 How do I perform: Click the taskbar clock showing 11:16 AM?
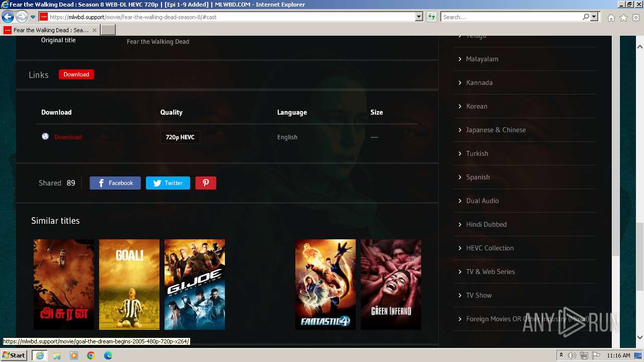618,355
